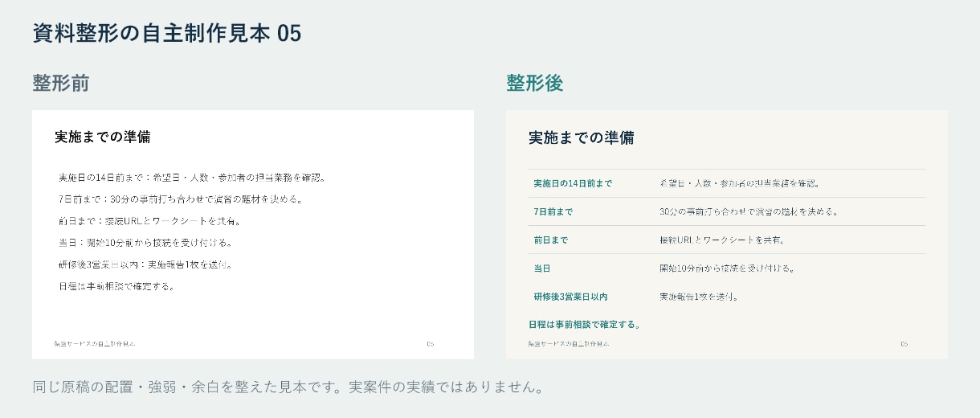This screenshot has width=980, height=418.
Task: Click the 整形後 slide thumbnail
Action: (727, 234)
